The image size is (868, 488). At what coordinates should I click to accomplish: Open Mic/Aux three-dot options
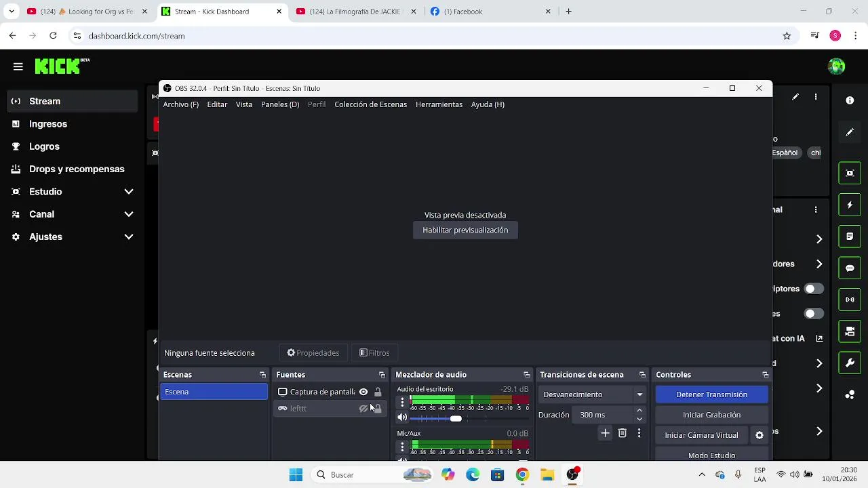[x=402, y=447]
